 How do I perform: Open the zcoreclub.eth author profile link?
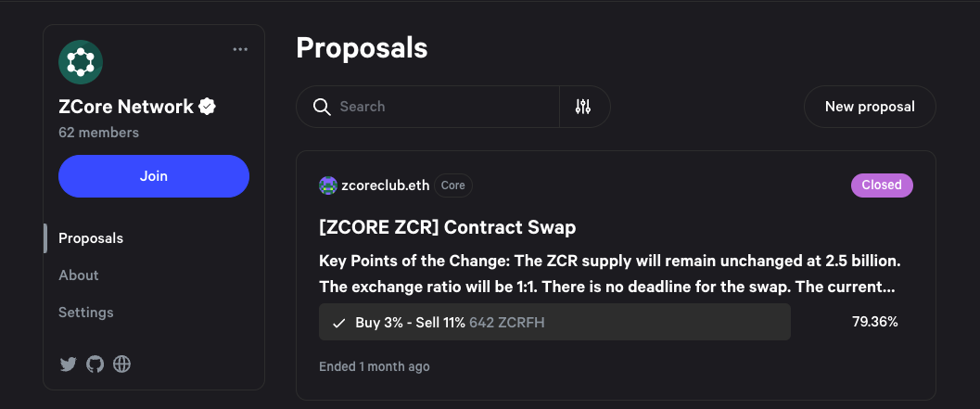(386, 185)
